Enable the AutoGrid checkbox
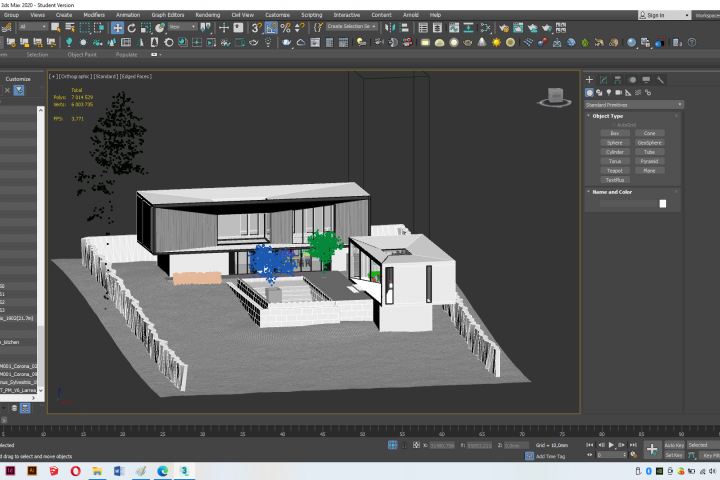 [x=613, y=124]
